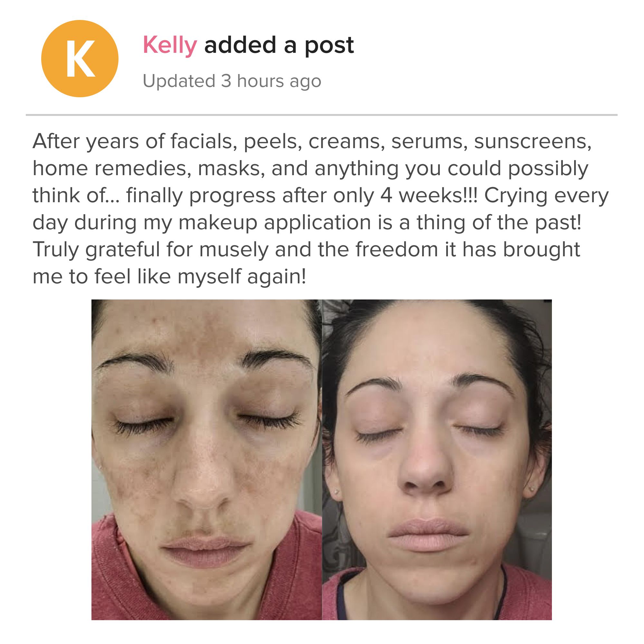Click 'Crying every day during my makeup' sentence
This screenshot has width=644, height=644.
pos(321,209)
